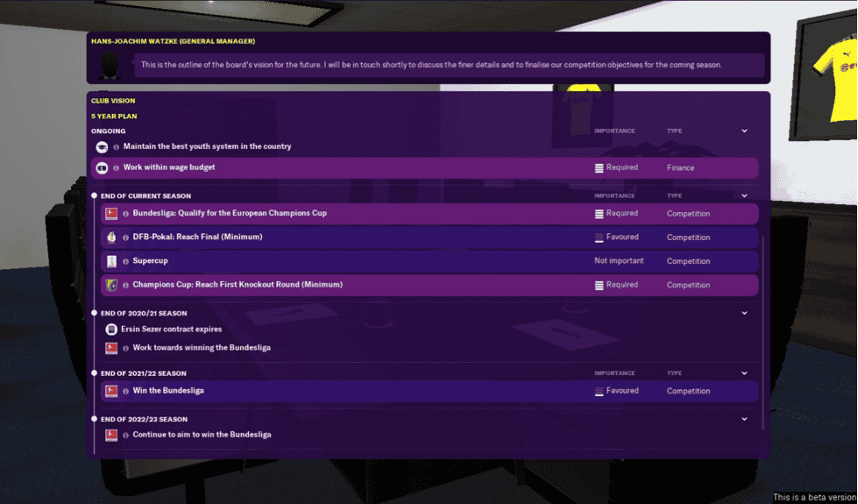Click Importance column header in End of Current Season

(x=614, y=196)
